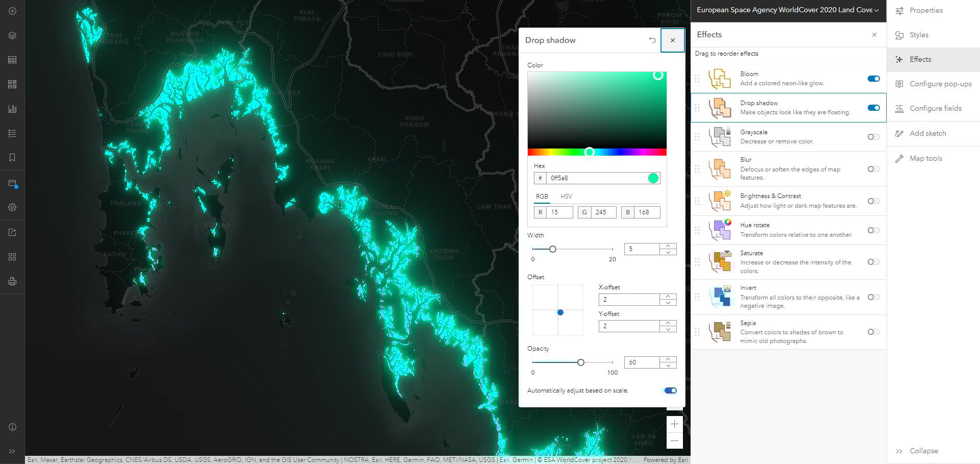The height and width of the screenshot is (464, 980).
Task: Click the Invert effect thumbnail icon
Action: (720, 297)
